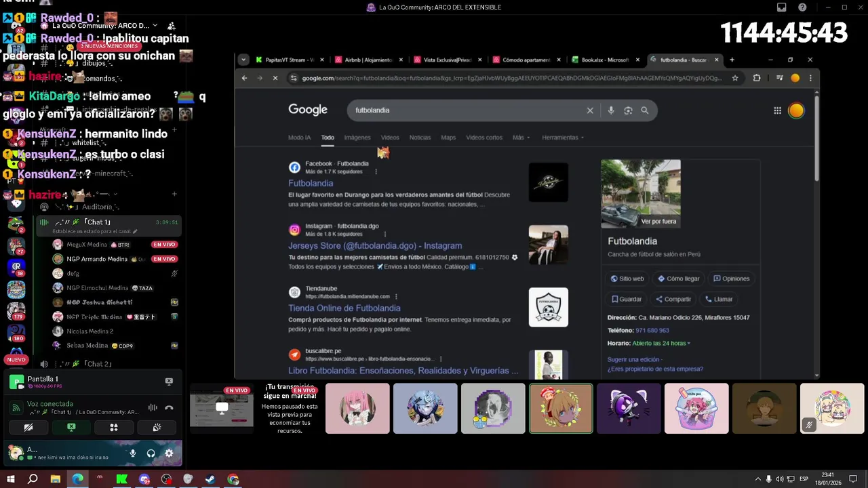
Task: Select the green-highlighted blonde avatar stream tile
Action: pos(561,409)
